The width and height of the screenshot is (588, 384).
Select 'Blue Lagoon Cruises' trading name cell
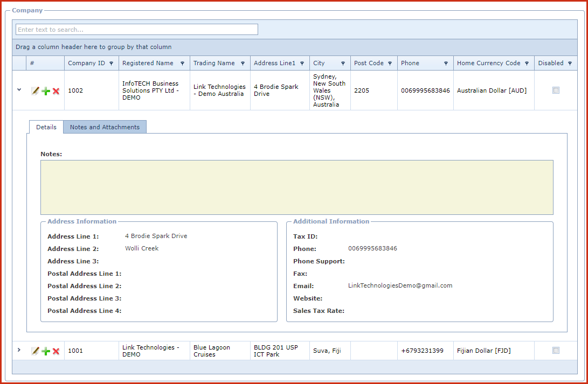(220, 351)
